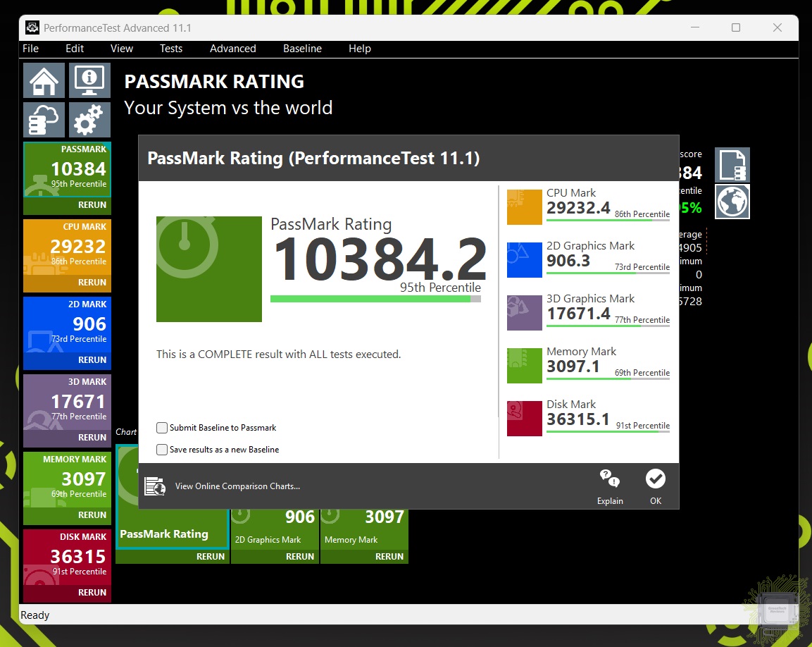The image size is (812, 647).
Task: Open the File menu
Action: point(30,49)
